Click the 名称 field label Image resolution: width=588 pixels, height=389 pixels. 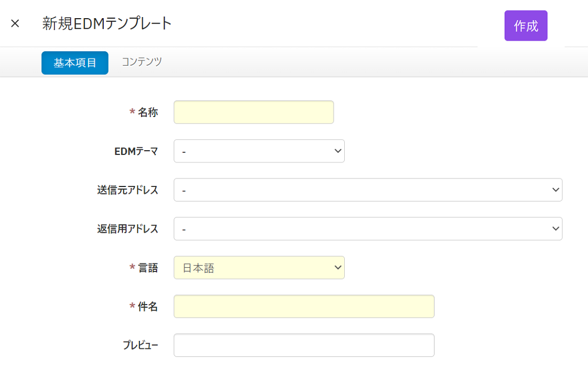[x=148, y=112]
